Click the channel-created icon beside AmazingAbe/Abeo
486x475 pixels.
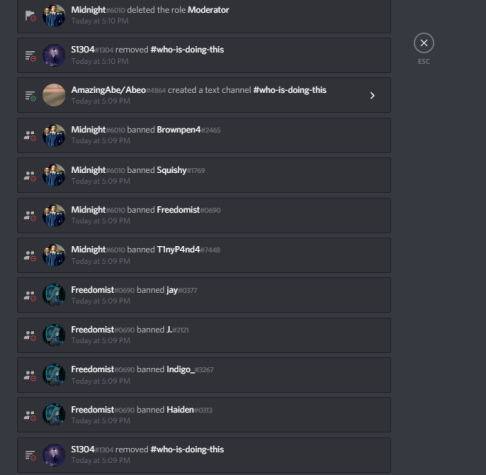[30, 96]
